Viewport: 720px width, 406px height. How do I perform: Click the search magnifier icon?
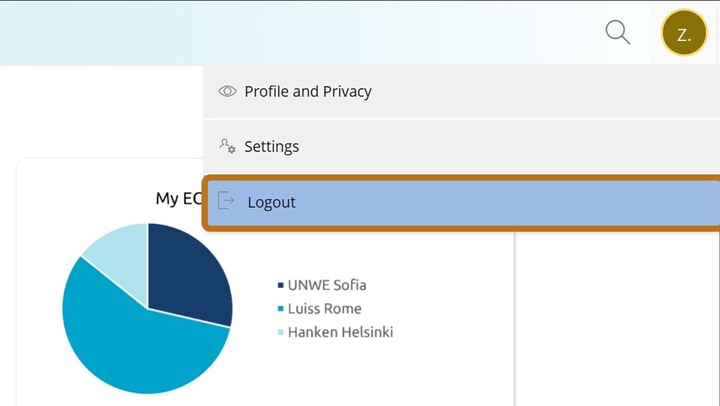tap(618, 33)
